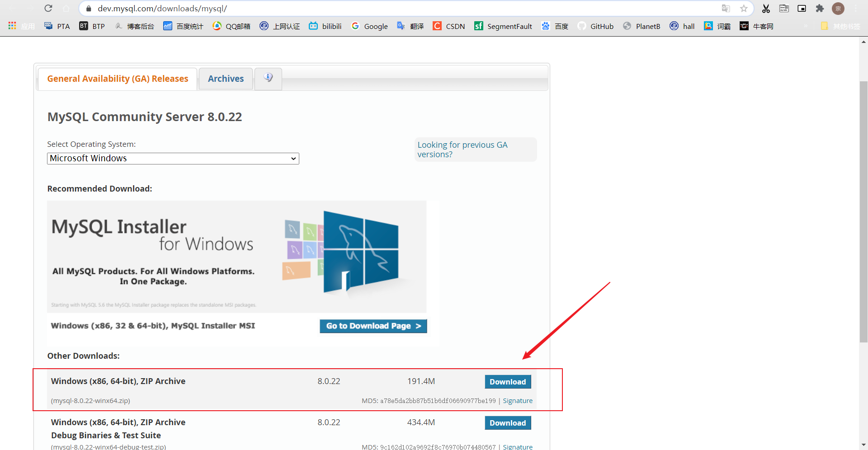868x450 pixels.
Task: Switch to the Archives tab
Action: [226, 79]
